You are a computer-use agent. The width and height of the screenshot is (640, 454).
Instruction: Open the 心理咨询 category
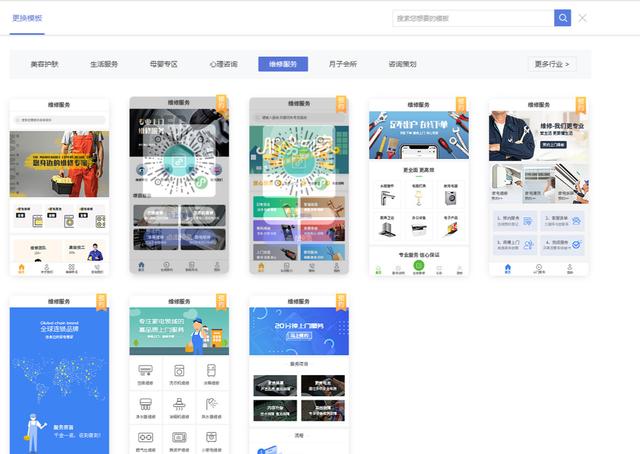pos(223,64)
